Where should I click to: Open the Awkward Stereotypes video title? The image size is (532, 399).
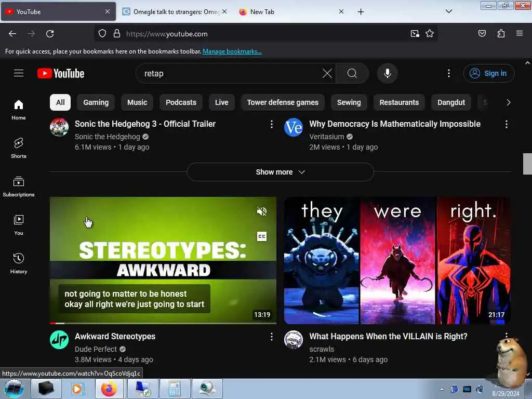coord(115,336)
